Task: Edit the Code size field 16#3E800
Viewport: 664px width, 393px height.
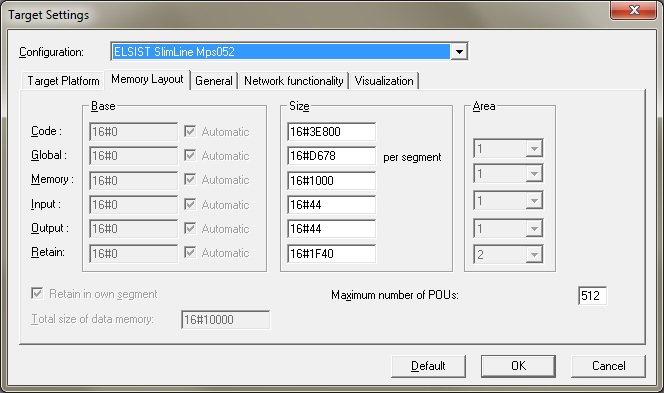Action: pyautogui.click(x=331, y=132)
